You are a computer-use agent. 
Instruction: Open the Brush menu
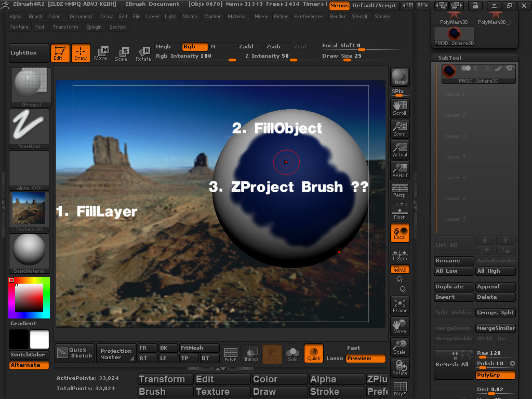(36, 16)
